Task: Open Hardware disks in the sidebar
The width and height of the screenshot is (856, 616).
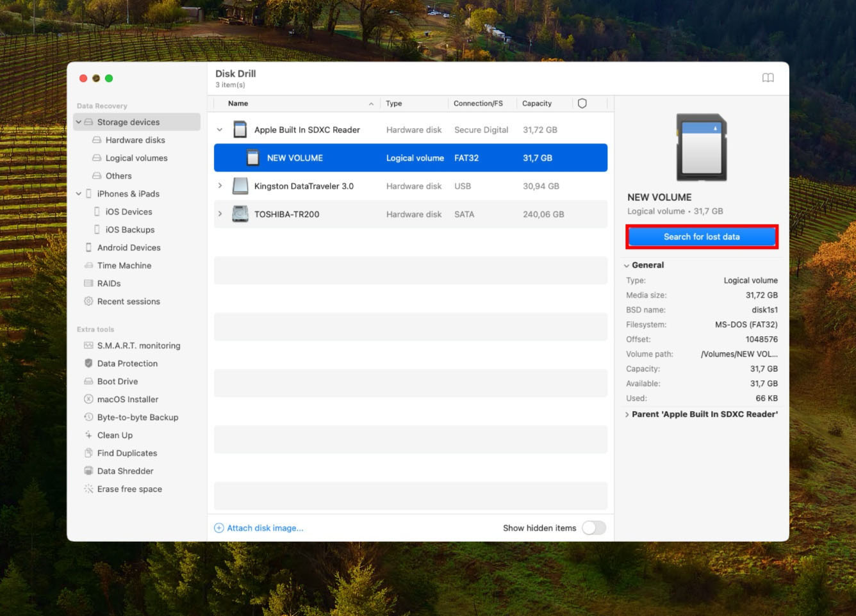Action: point(135,140)
